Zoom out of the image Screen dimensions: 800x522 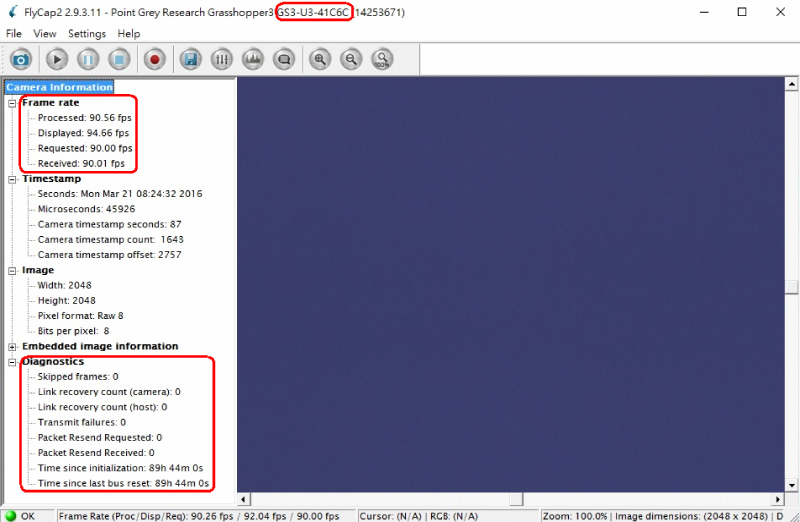coord(351,59)
